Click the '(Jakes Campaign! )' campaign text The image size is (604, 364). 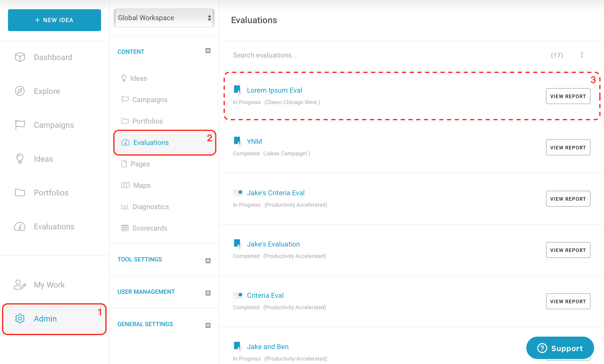point(287,153)
